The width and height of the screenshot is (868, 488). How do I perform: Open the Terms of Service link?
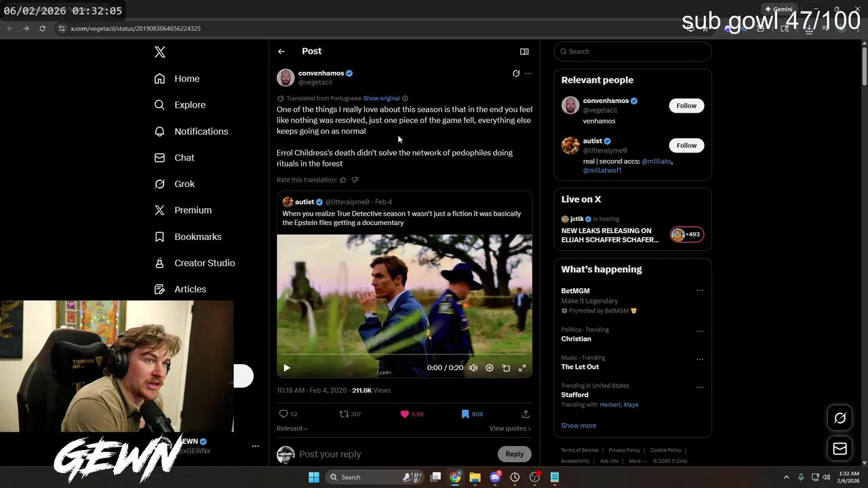[580, 450]
